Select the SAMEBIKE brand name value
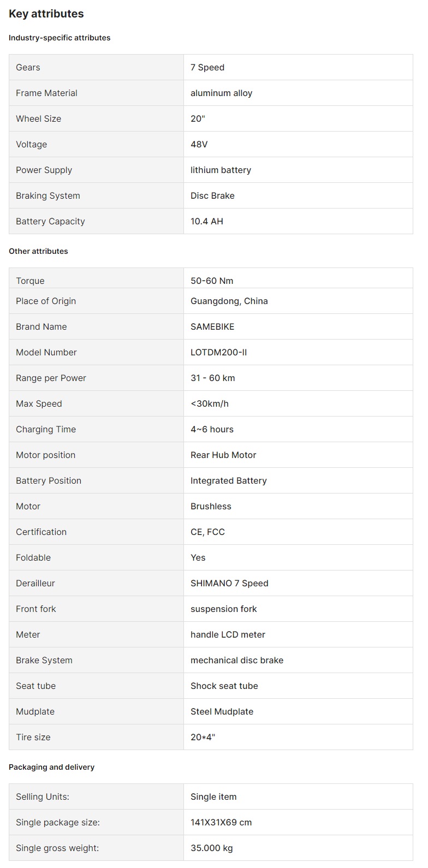The width and height of the screenshot is (428, 868). tap(212, 326)
